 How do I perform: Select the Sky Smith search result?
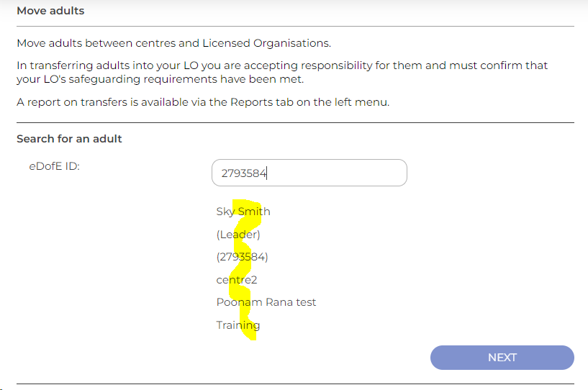[243, 212]
